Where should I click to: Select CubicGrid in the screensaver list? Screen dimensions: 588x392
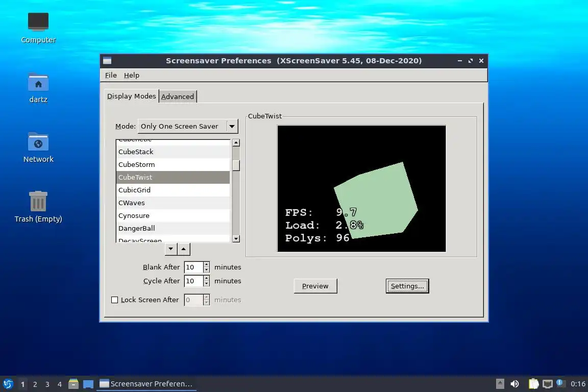173,190
